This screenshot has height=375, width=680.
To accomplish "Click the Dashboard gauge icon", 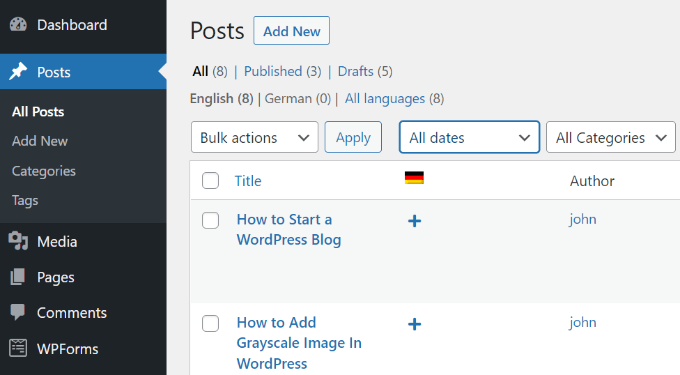I will click(18, 25).
